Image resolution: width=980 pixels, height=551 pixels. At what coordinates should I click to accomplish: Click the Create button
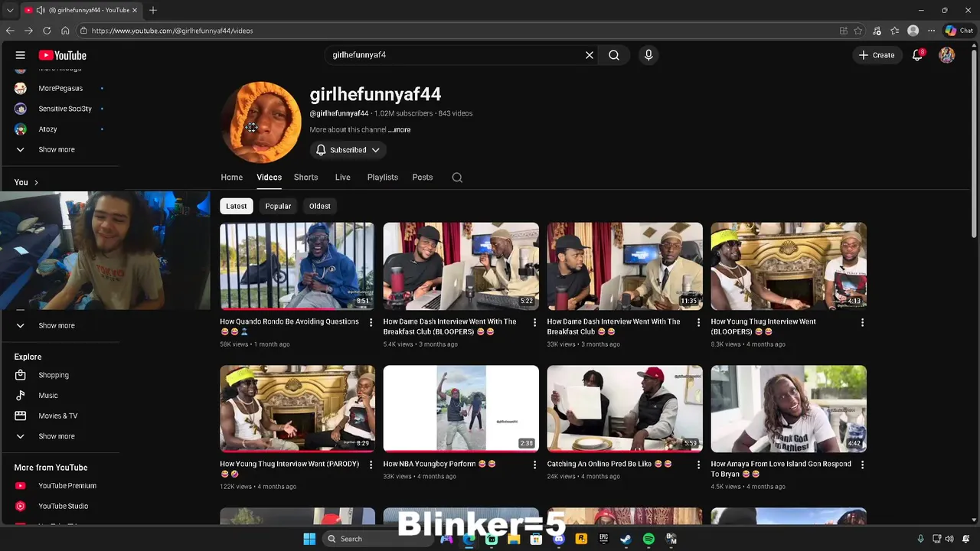[x=877, y=55]
